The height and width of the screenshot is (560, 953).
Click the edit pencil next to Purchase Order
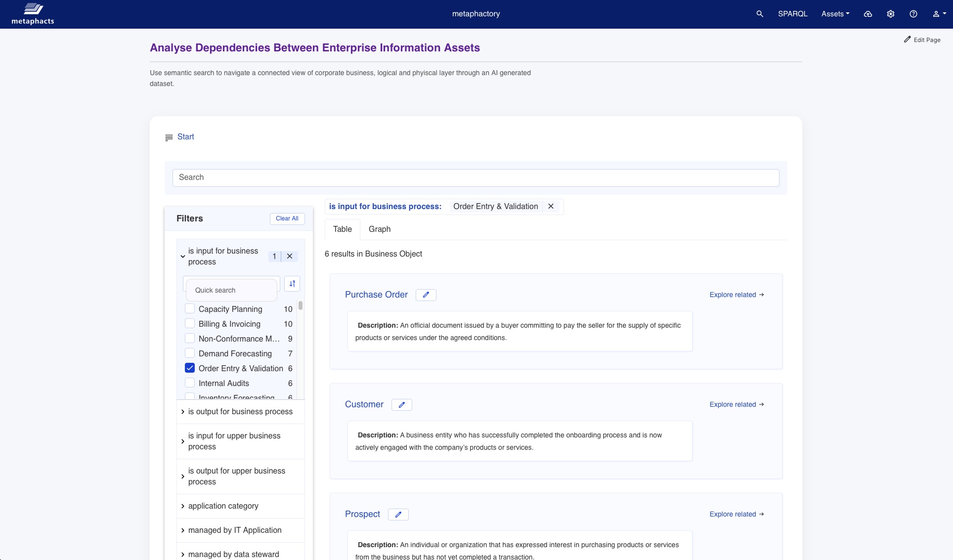426,295
